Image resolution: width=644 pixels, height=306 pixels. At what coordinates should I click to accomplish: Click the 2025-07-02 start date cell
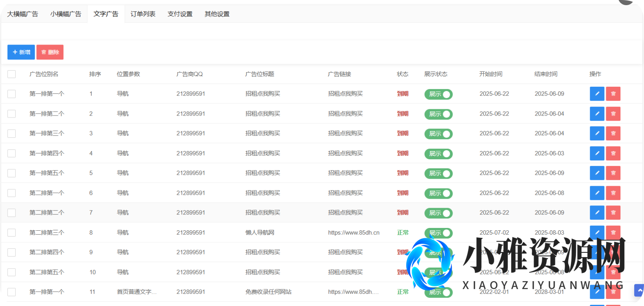(x=494, y=233)
